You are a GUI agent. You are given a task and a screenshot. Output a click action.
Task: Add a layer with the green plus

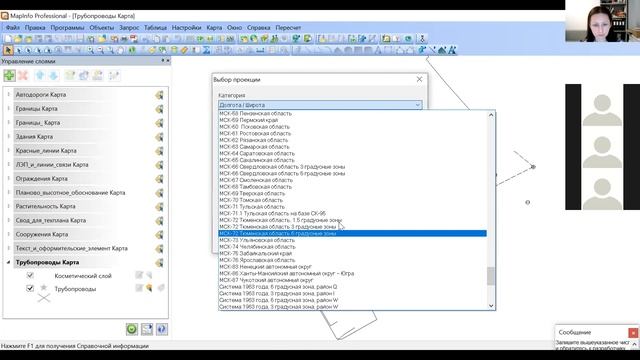pyautogui.click(x=9, y=76)
